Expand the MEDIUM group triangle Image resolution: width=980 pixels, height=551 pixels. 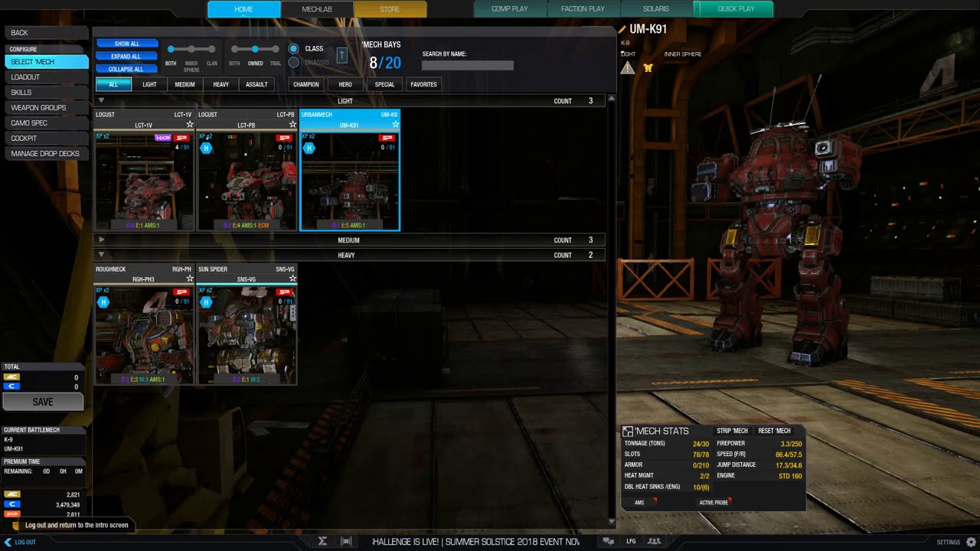tap(101, 240)
